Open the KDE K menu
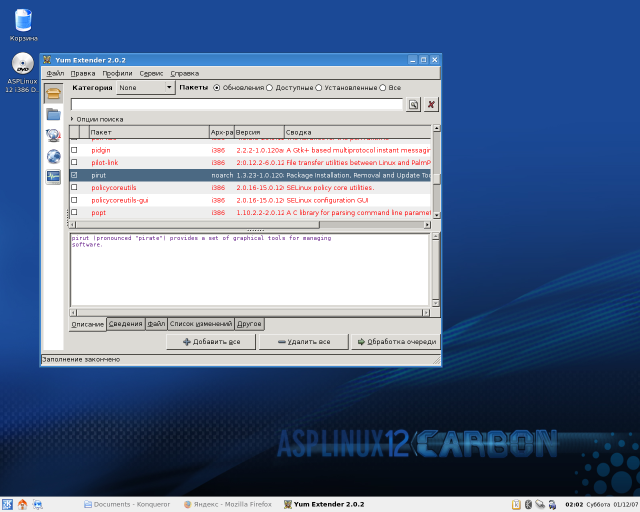The width and height of the screenshot is (640, 512). tap(7, 505)
